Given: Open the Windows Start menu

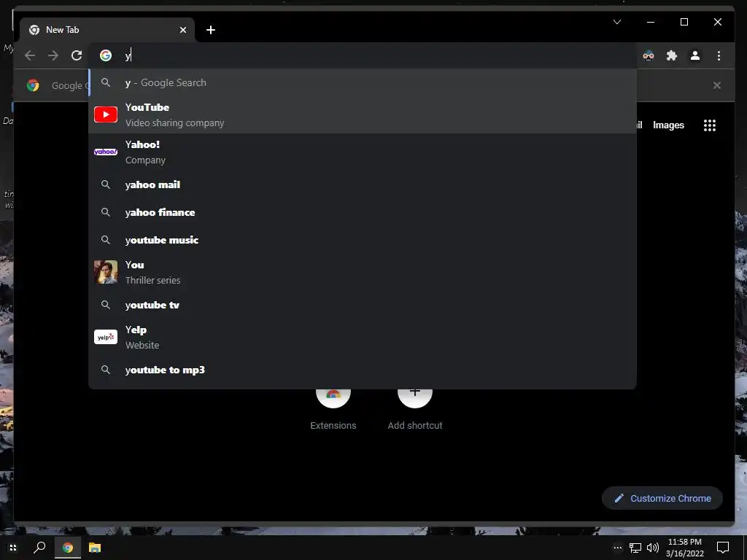Looking at the screenshot, I should 13,548.
